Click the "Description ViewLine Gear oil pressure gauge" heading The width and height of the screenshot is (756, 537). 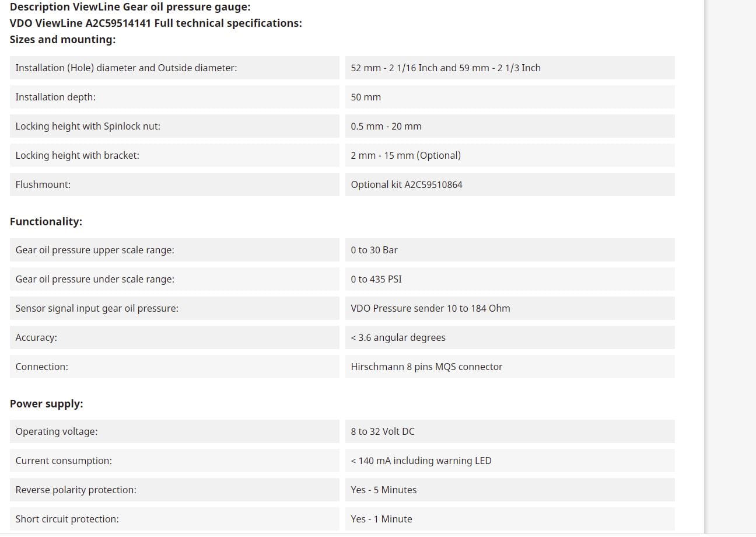click(x=130, y=8)
